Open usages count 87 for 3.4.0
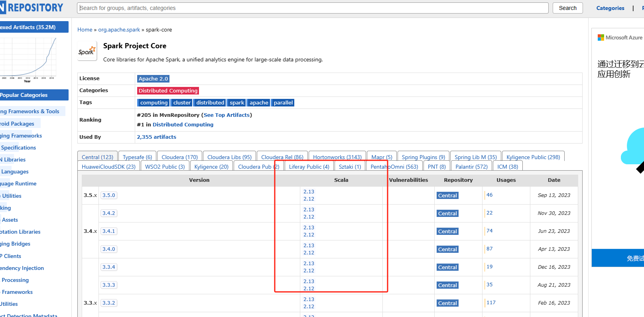This screenshot has width=644, height=317. coord(489,249)
